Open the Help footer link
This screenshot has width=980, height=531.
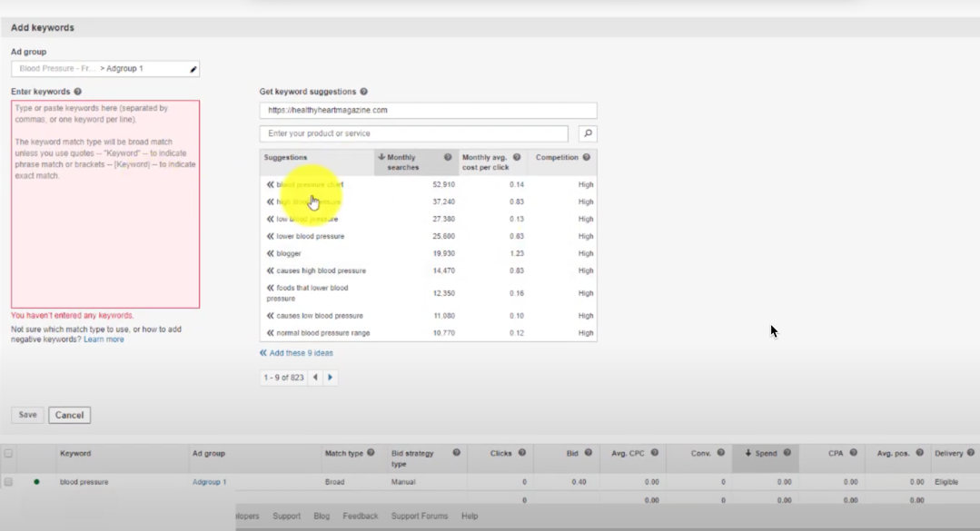tap(470, 516)
